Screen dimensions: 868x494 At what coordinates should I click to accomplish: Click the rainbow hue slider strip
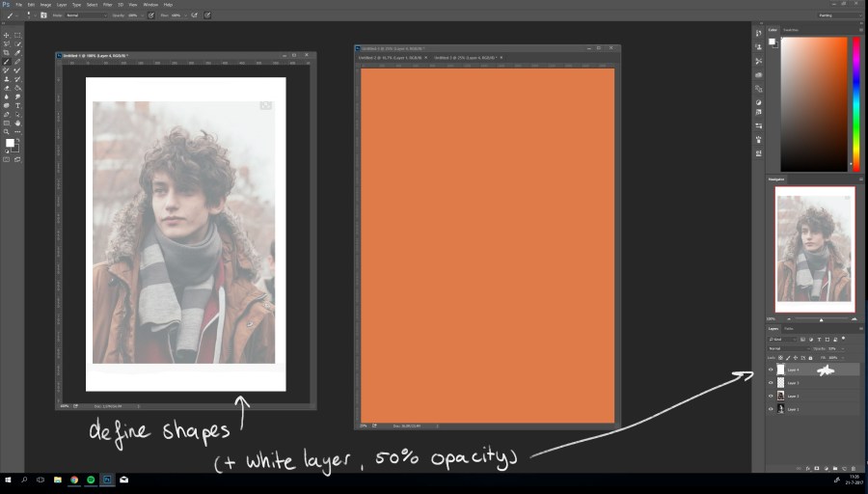tap(854, 104)
